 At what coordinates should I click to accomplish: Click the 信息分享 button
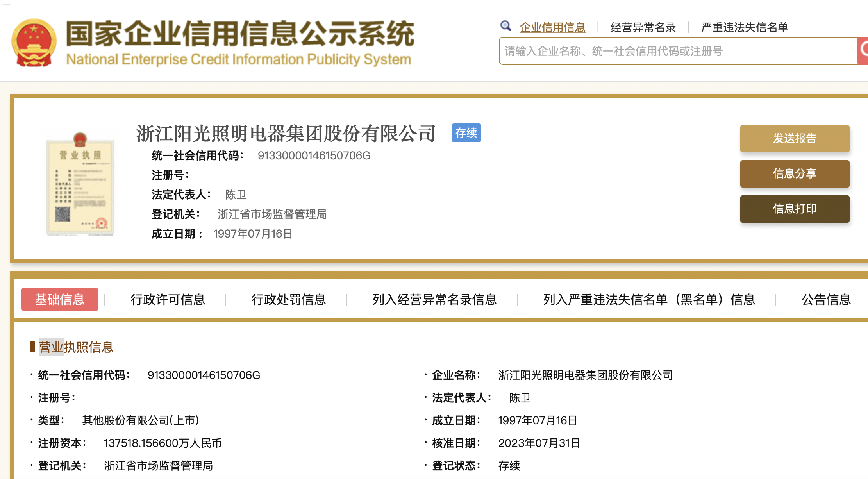tap(794, 173)
